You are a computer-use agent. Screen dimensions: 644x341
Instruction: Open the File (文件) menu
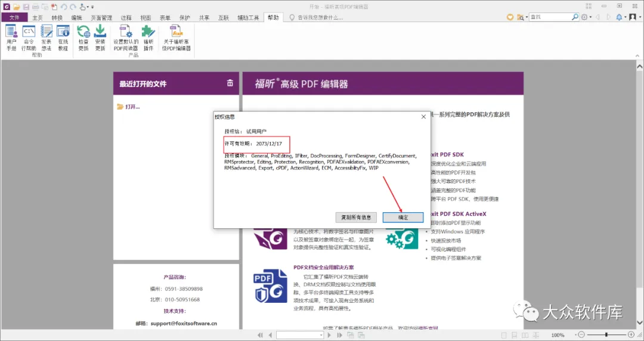(x=14, y=17)
